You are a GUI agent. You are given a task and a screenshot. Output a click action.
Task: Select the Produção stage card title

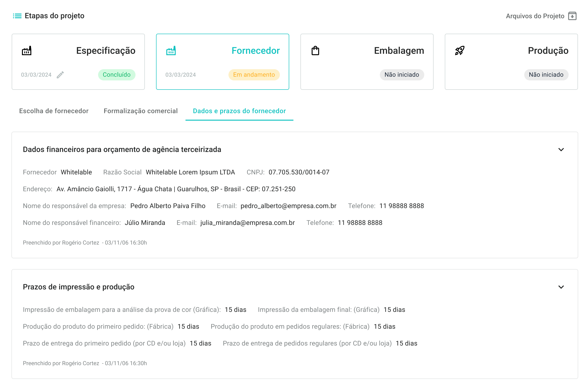pyautogui.click(x=548, y=50)
